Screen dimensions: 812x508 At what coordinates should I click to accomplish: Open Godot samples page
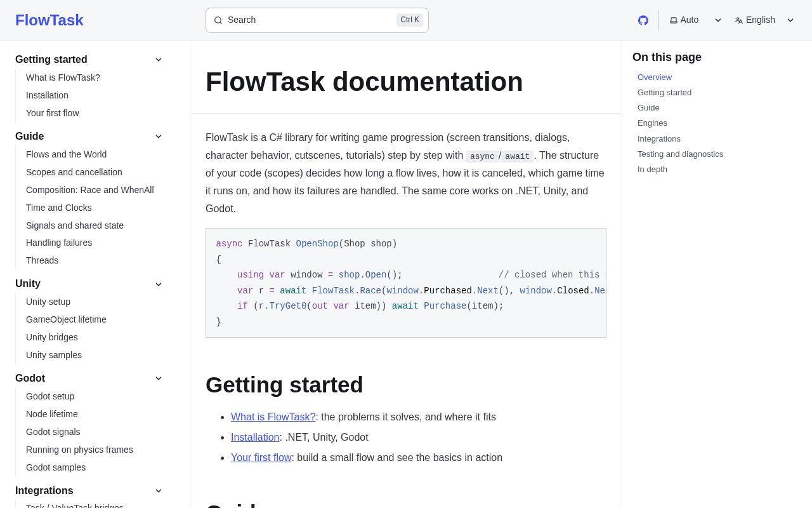point(56,467)
